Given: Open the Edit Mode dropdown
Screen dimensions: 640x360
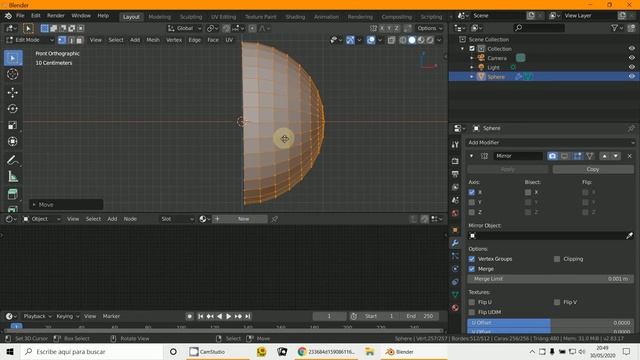Looking at the screenshot, I should pyautogui.click(x=29, y=40).
